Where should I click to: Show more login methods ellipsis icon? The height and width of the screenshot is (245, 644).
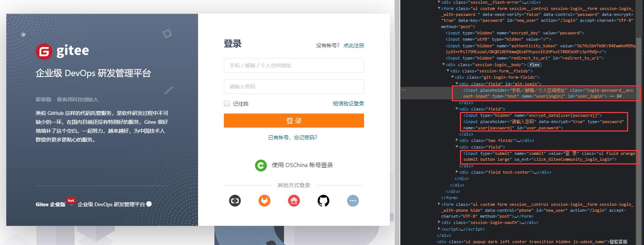click(x=353, y=201)
